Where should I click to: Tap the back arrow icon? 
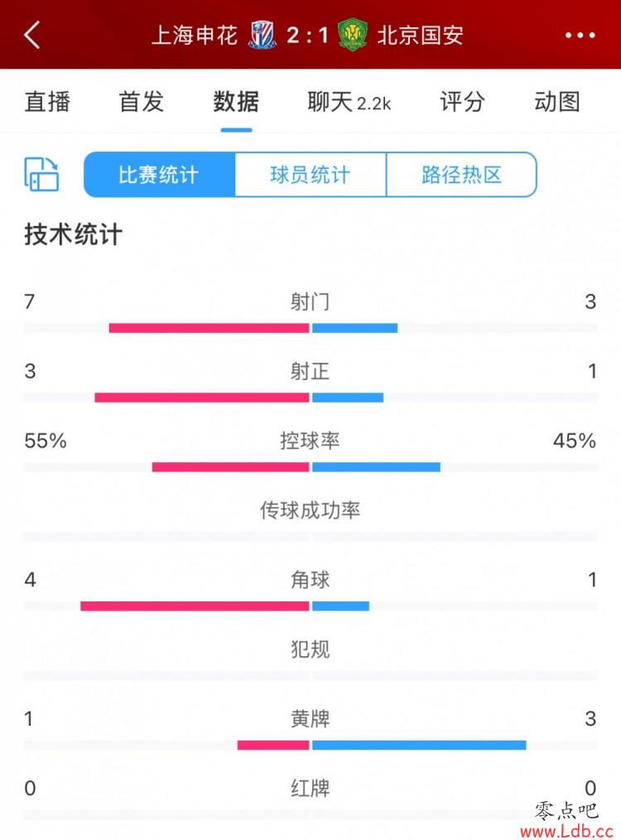click(x=32, y=36)
